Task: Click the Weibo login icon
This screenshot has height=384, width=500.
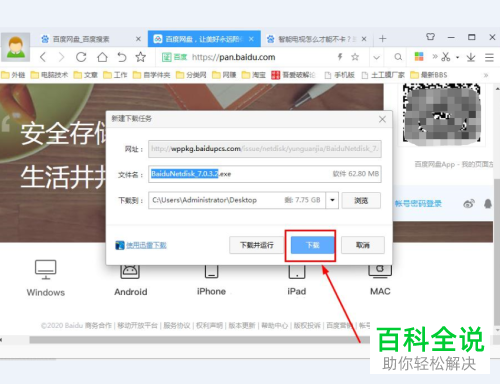Action: (x=469, y=204)
